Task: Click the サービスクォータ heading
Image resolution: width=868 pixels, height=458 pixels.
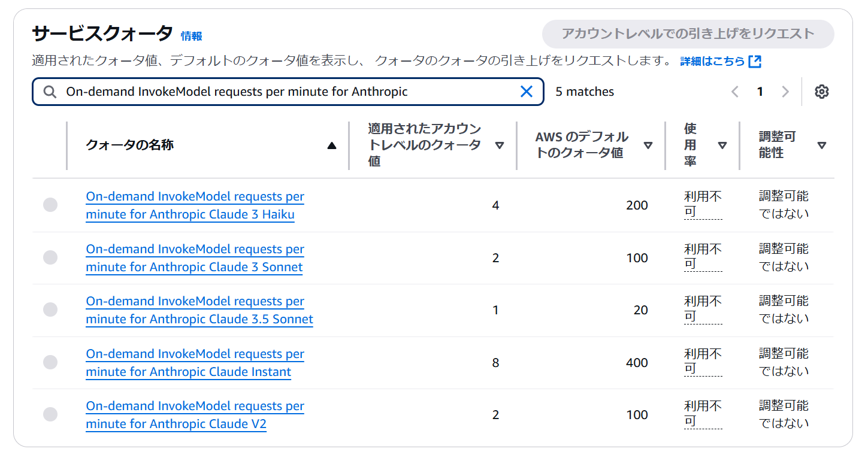Action: 102,34
